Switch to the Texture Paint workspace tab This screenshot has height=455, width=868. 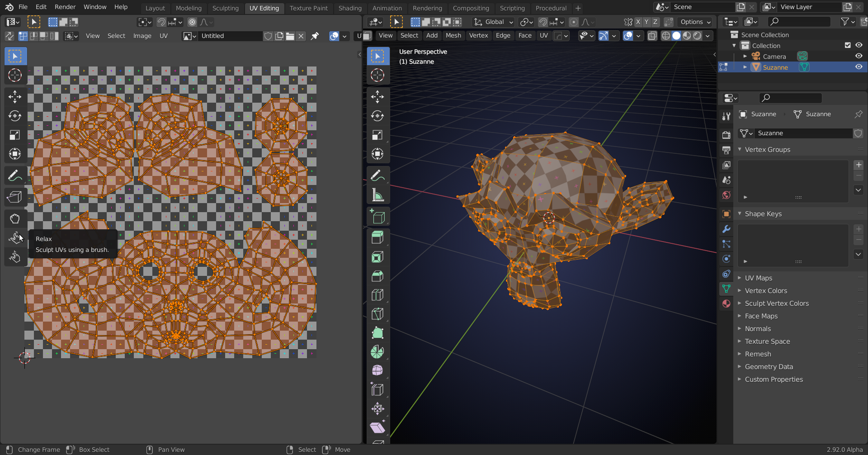tap(308, 8)
